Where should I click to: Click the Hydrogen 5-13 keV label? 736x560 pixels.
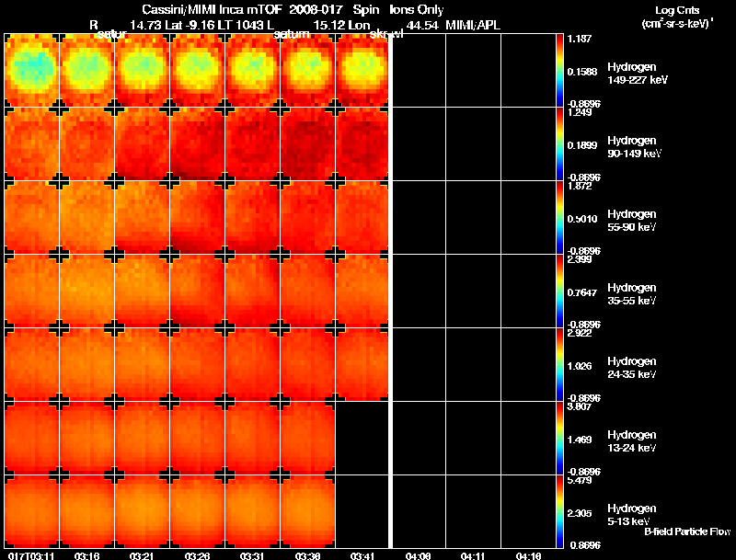tap(632, 515)
